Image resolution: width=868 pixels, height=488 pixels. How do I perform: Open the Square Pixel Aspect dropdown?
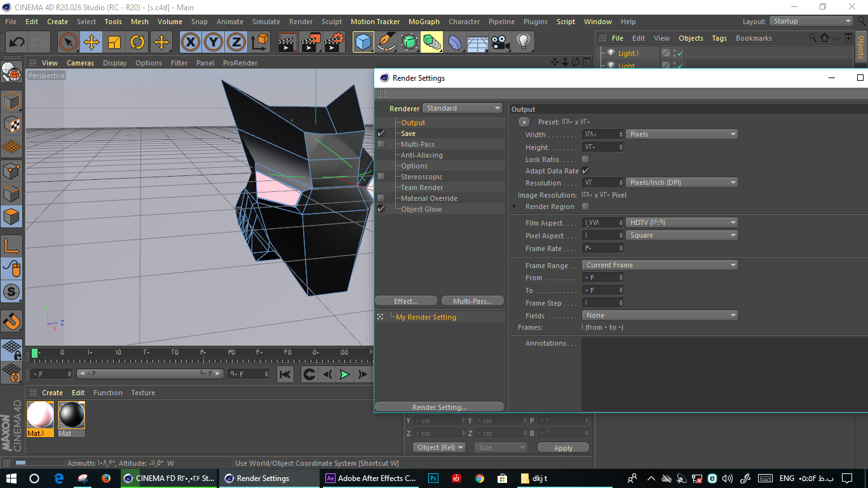point(682,235)
